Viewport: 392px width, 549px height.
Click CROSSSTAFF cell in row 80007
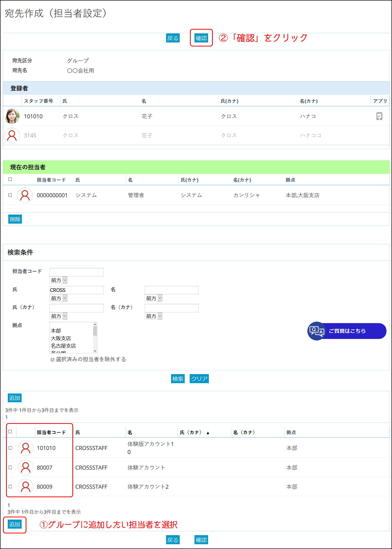91,468
